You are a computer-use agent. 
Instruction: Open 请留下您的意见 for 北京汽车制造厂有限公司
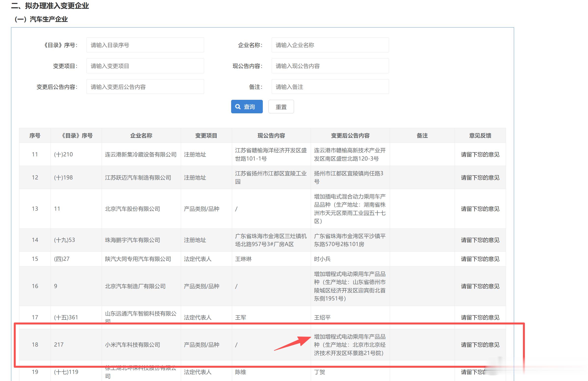click(x=480, y=286)
